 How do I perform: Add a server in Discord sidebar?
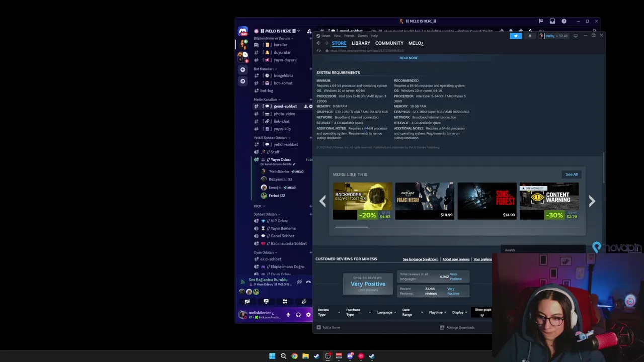tap(243, 69)
